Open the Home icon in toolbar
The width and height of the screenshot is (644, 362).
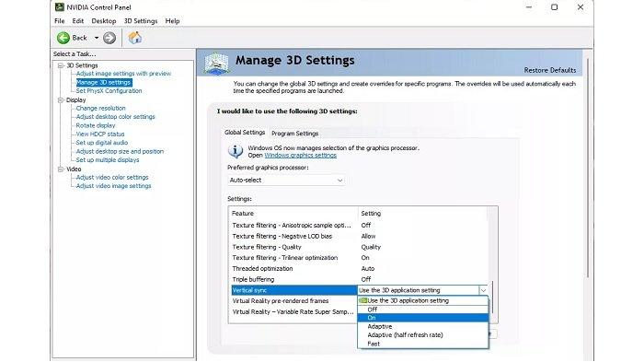(x=134, y=38)
